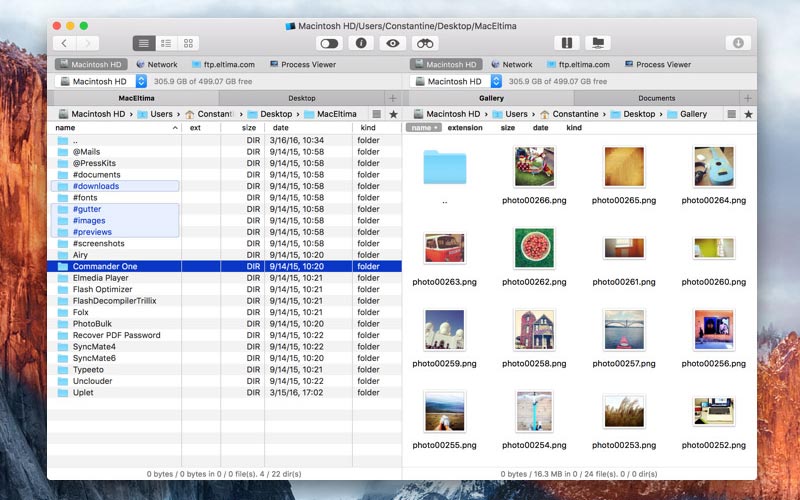Select the Recover PDF Password folder
The width and height of the screenshot is (800, 500).
pos(116,335)
